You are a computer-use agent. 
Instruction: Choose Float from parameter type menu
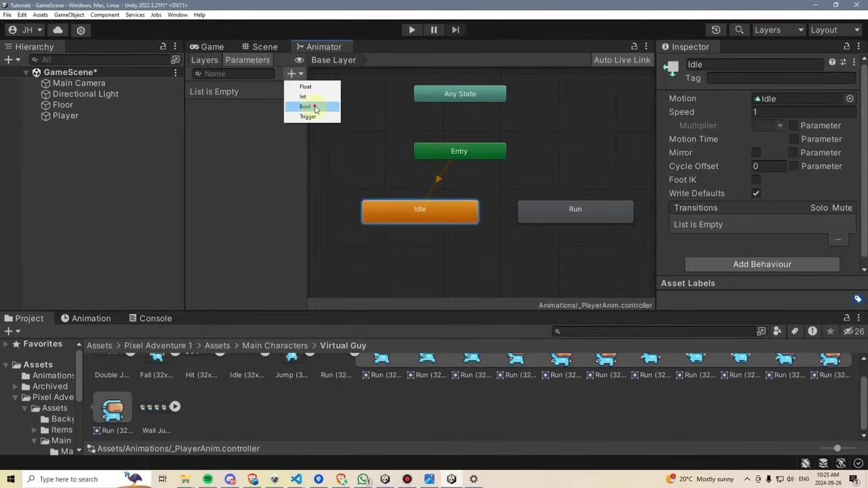click(x=312, y=86)
